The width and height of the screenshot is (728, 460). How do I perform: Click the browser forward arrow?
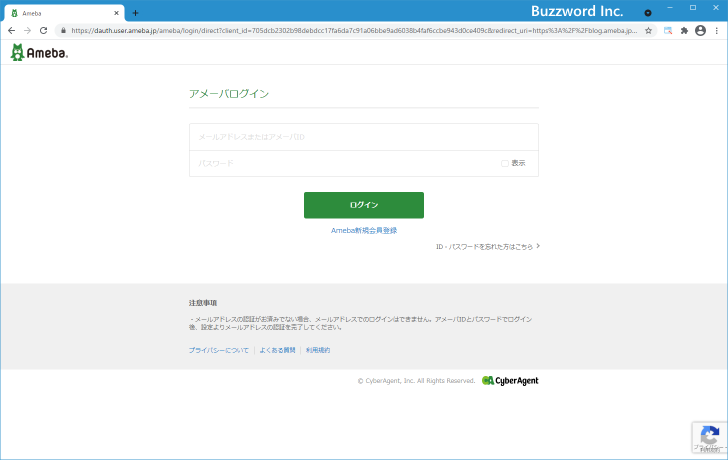coord(27,31)
